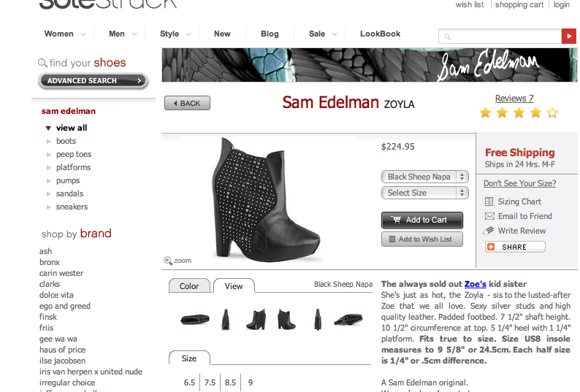Open the Reviews 7 link
Image resolution: width=580 pixels, height=392 pixels.
tap(514, 99)
